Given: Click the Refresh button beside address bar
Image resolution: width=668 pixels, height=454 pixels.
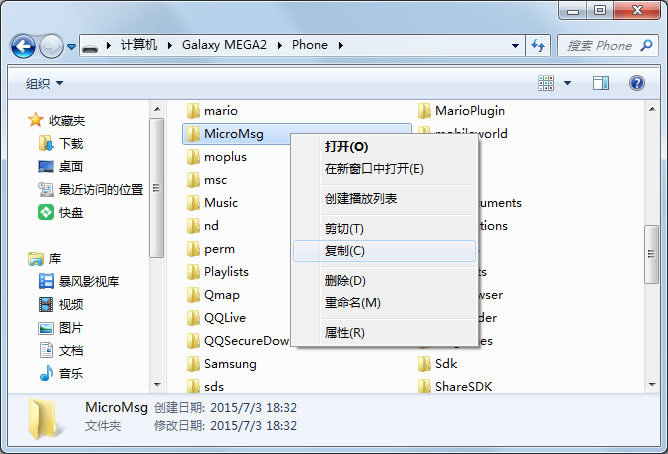Looking at the screenshot, I should 538,46.
